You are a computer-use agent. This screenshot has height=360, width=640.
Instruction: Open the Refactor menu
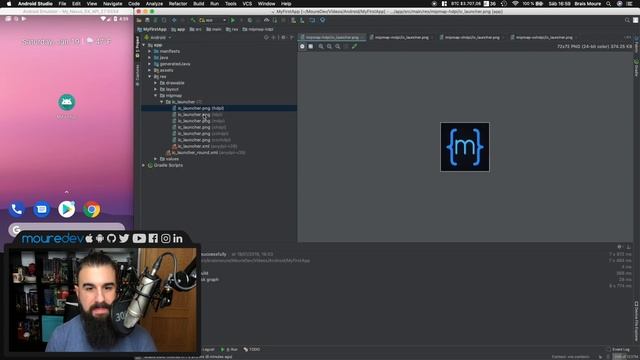pyautogui.click(x=178, y=4)
